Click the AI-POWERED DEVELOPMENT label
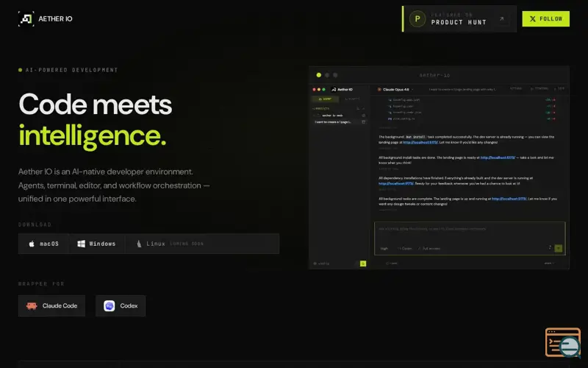This screenshot has width=588, height=368. [x=71, y=70]
